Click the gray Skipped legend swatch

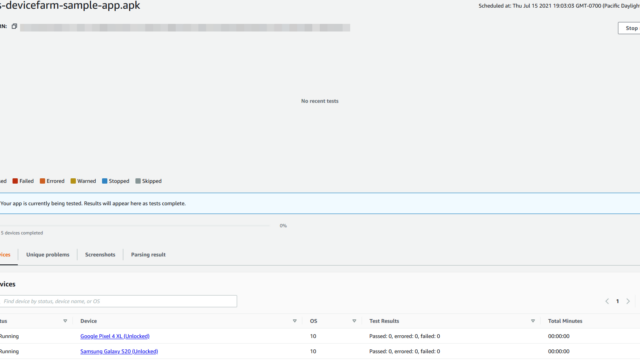138,181
